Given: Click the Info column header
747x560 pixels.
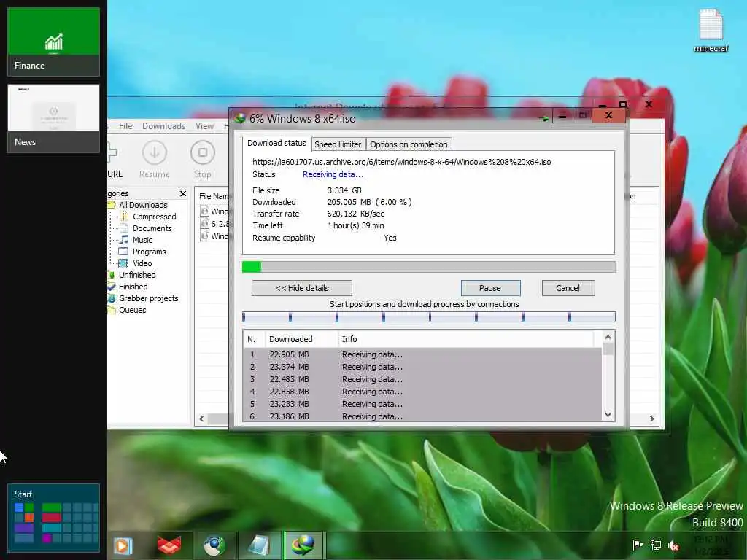Looking at the screenshot, I should (466, 339).
